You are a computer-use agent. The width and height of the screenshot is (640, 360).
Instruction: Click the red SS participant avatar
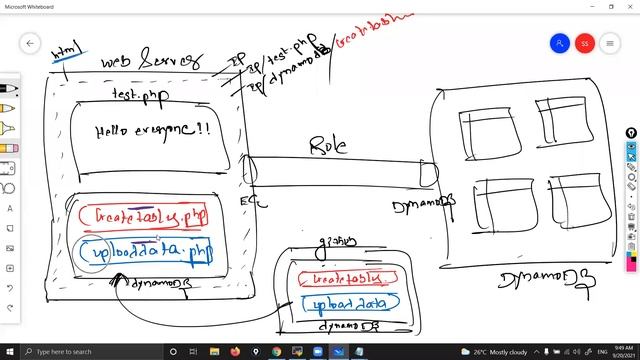[x=585, y=43]
